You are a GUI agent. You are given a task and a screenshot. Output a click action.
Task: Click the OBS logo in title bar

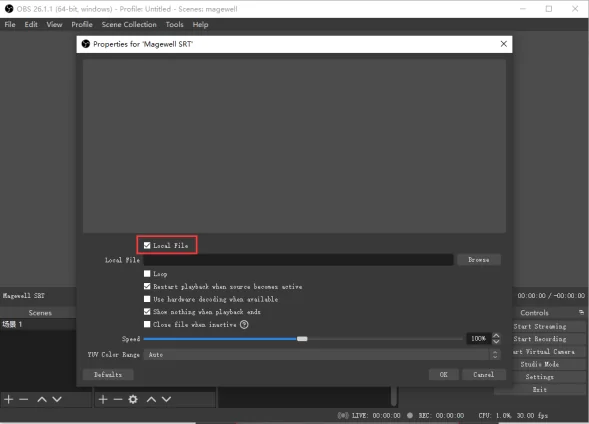[x=9, y=9]
